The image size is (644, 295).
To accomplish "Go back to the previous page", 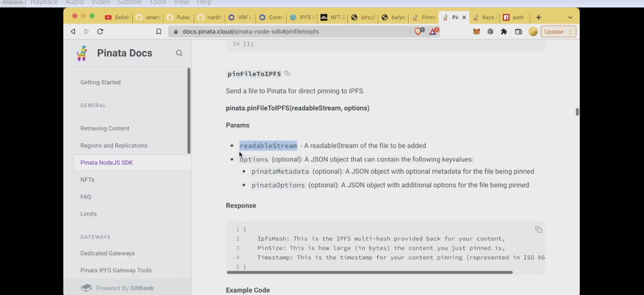I will coord(73,32).
